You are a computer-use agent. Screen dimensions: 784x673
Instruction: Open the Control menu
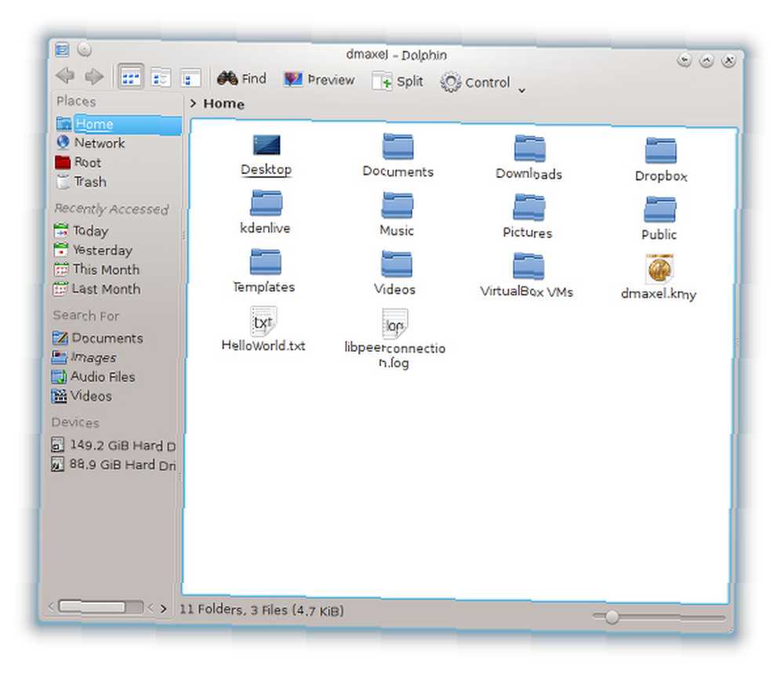coord(475,82)
